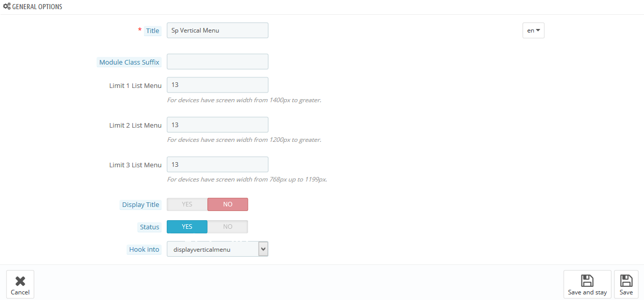This screenshot has width=644, height=300.
Task: Click the Module Class Suffix label
Action: tap(129, 62)
